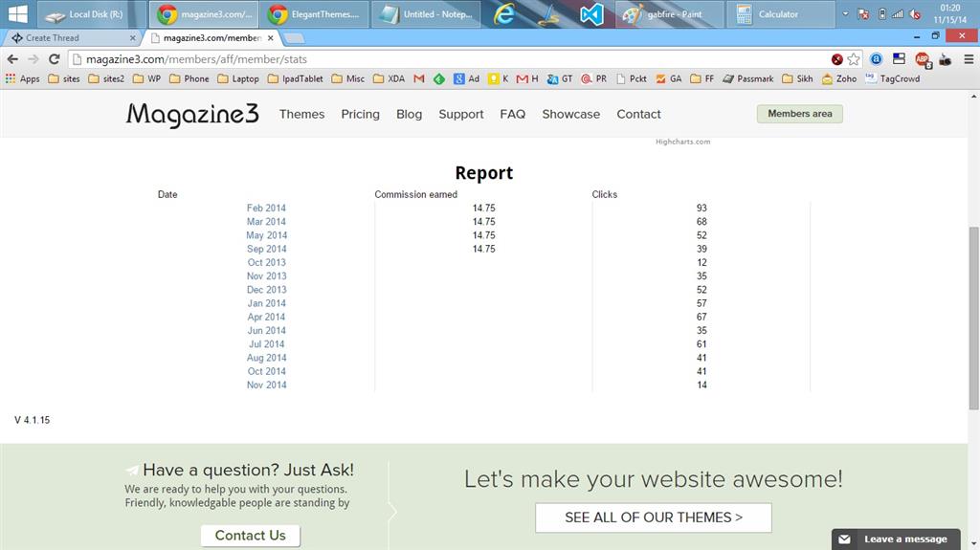Open the 'PR' bookmark
Screen dimensions: 980x550
tap(593, 78)
